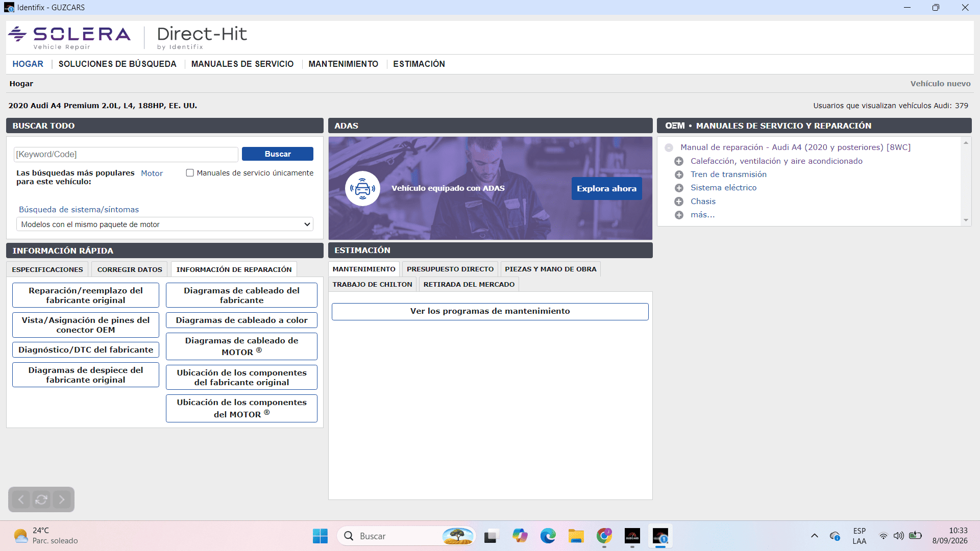Switch to ESPECIFICACIONES tab
This screenshot has width=980, height=551.
(47, 269)
